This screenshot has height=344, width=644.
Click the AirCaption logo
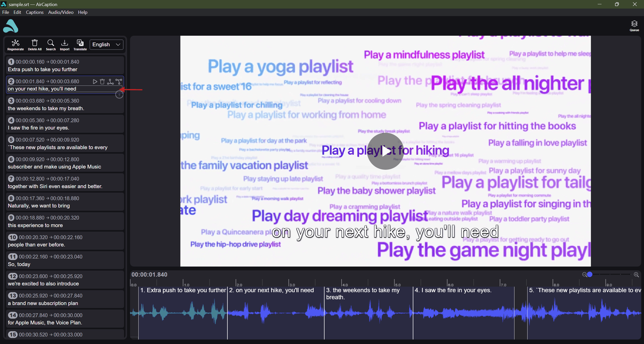(x=11, y=26)
